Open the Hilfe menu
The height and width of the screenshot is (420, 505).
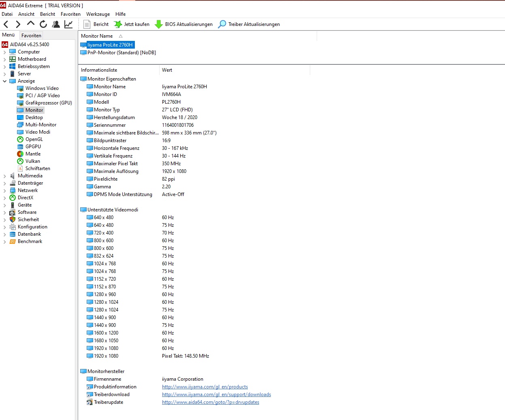click(x=120, y=14)
